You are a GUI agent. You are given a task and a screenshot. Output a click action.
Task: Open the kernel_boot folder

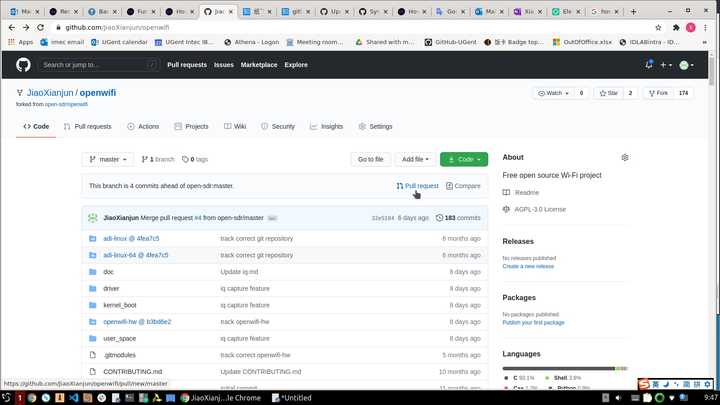tap(120, 305)
